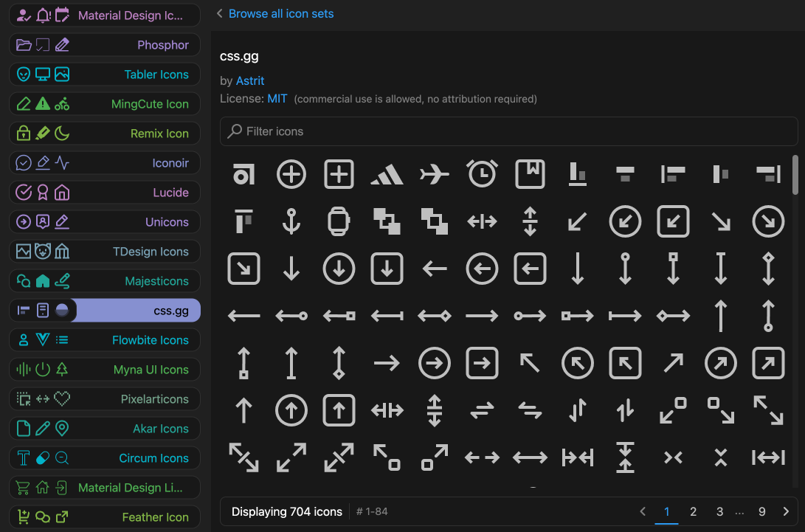Click the next page chevron

point(786,511)
